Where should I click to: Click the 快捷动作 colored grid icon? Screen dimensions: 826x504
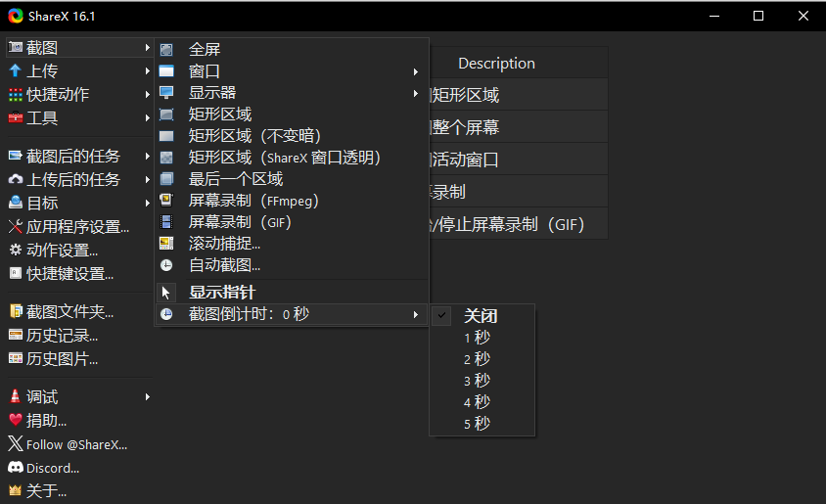coord(16,94)
